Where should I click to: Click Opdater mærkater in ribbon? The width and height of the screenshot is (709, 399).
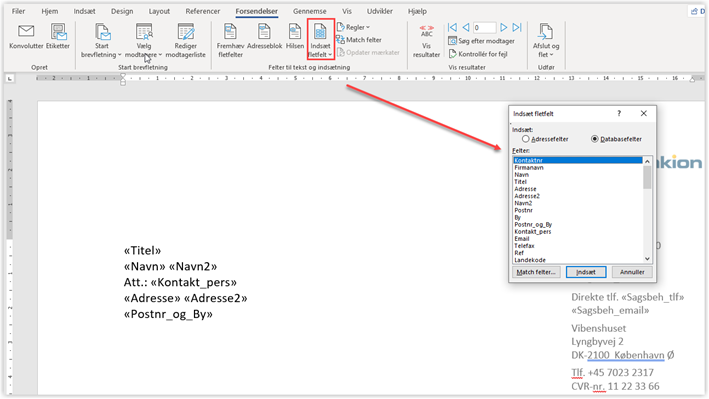click(x=368, y=52)
